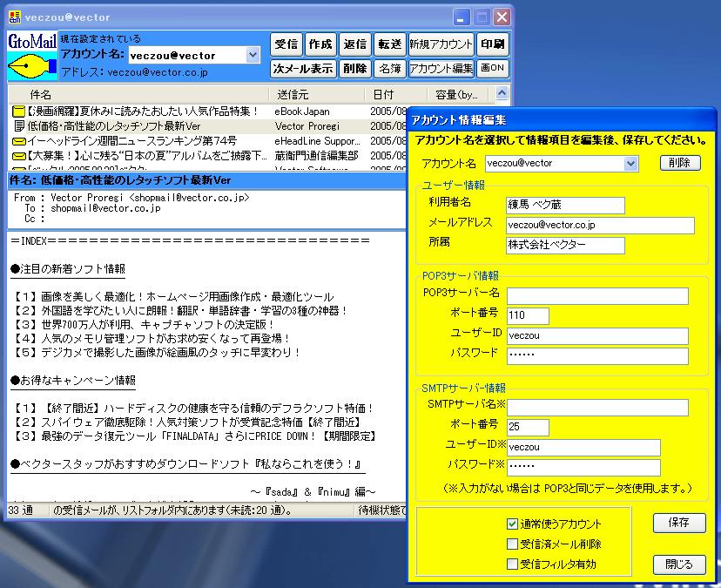The image size is (721, 588).
Task: Click the GtoMail pen logo icon
Action: click(32, 56)
